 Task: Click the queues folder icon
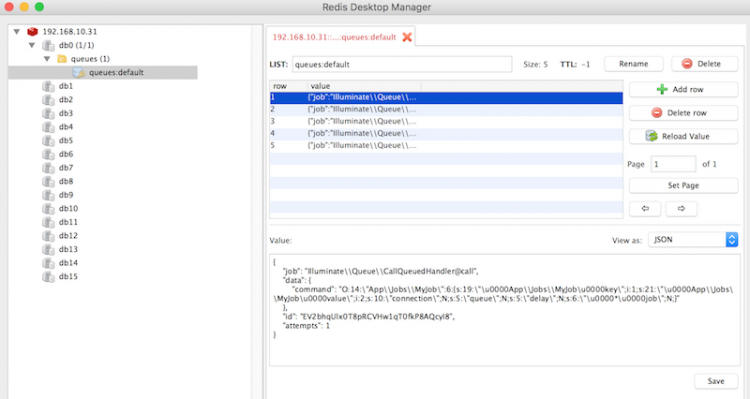click(62, 59)
